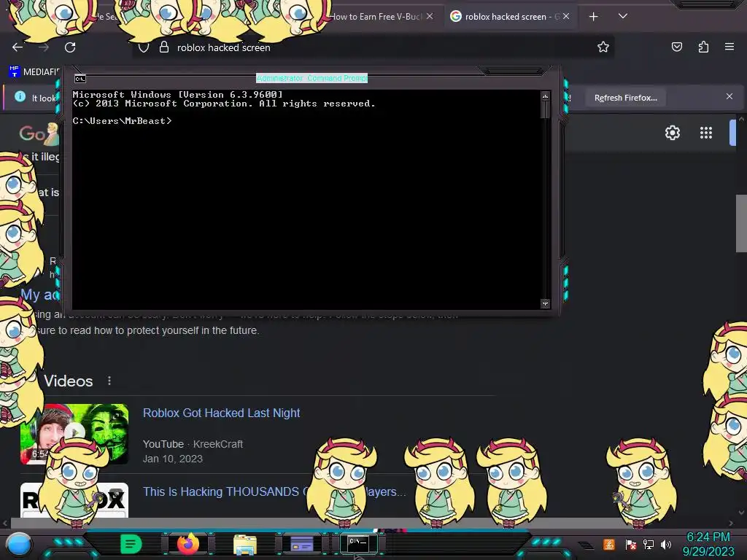Click the Administrator Command Prompt title
The height and width of the screenshot is (560, 747).
click(311, 78)
